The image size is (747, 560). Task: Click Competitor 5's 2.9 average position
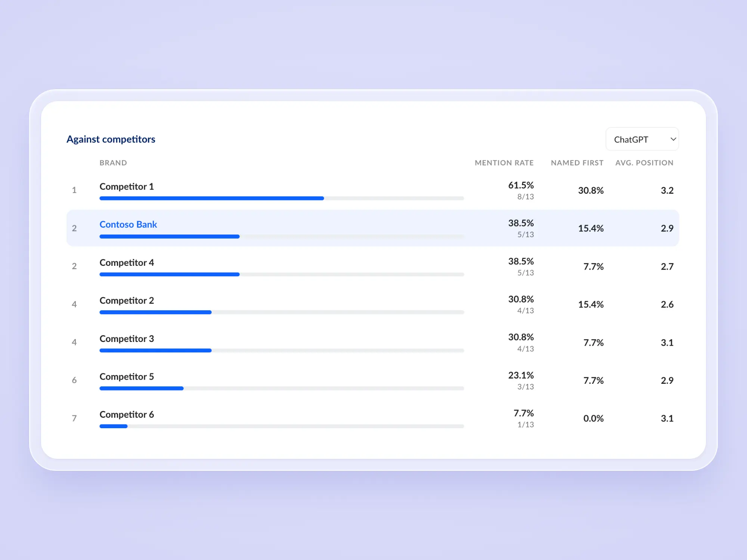(667, 380)
